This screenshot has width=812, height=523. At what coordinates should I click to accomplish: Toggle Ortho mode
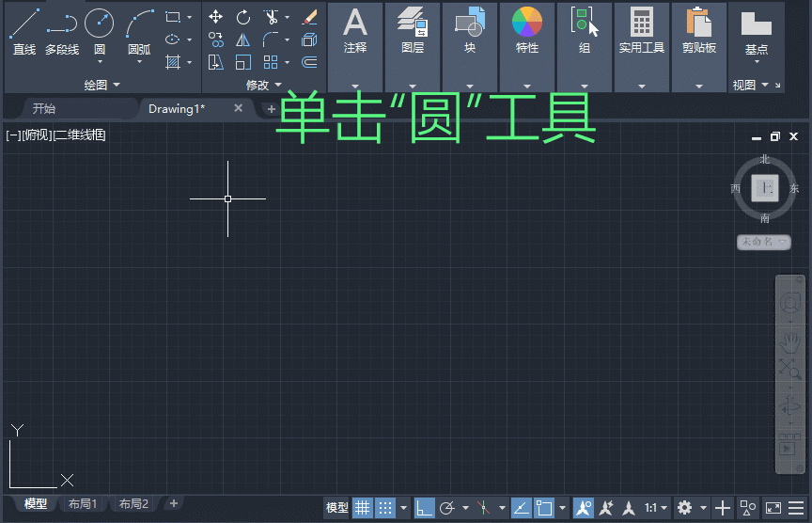click(424, 508)
